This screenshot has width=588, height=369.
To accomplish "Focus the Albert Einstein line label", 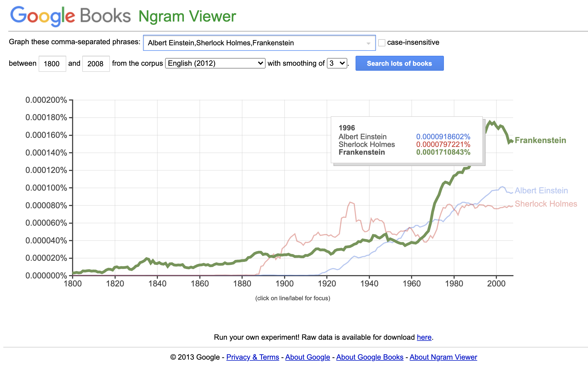I will coord(541,191).
